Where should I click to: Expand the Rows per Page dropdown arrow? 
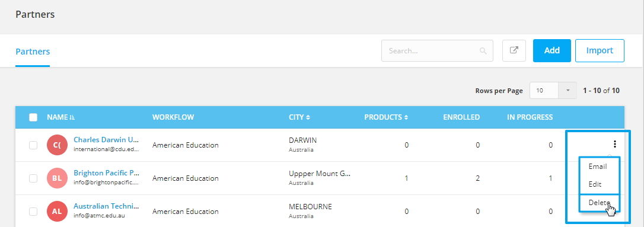point(568,90)
